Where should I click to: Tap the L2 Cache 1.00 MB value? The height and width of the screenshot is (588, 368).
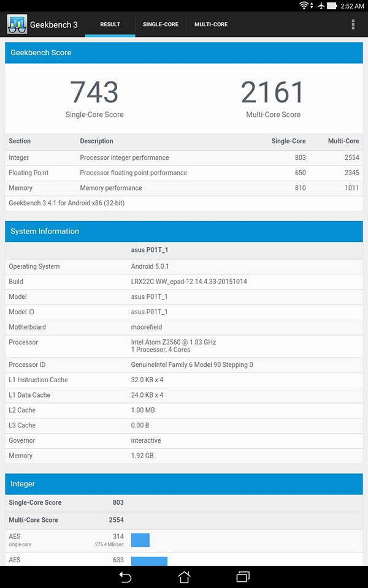[x=143, y=410]
